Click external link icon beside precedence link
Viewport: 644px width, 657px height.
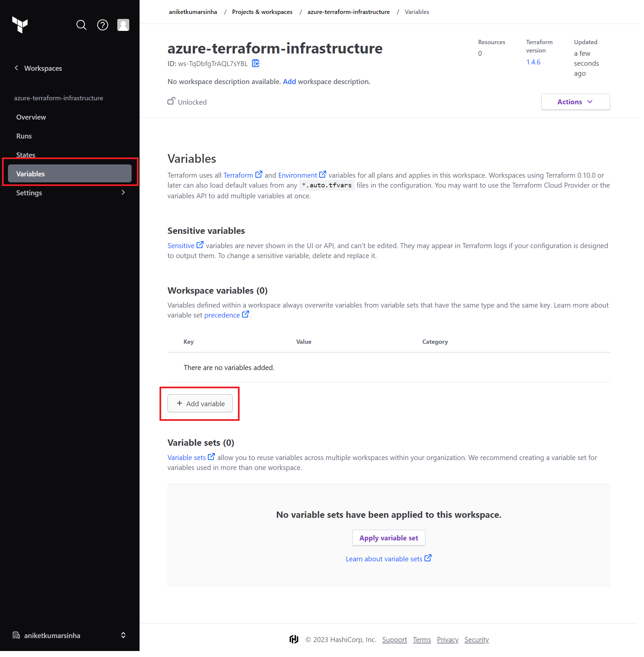pyautogui.click(x=246, y=315)
